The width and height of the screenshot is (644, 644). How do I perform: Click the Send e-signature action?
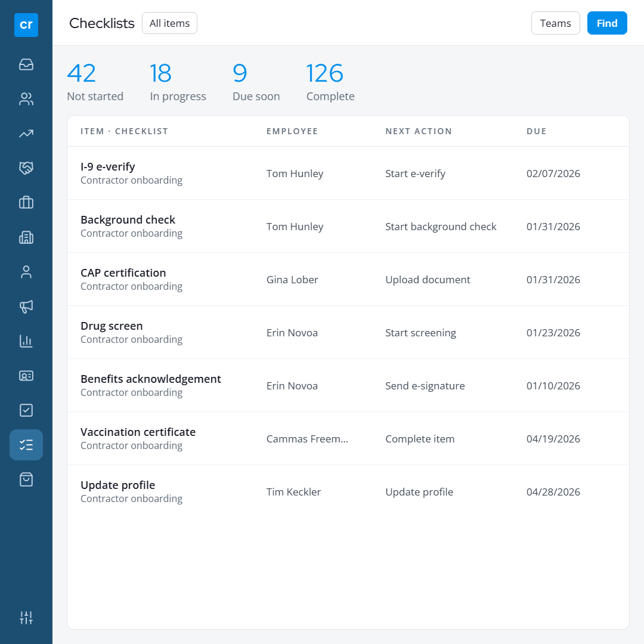[425, 386]
